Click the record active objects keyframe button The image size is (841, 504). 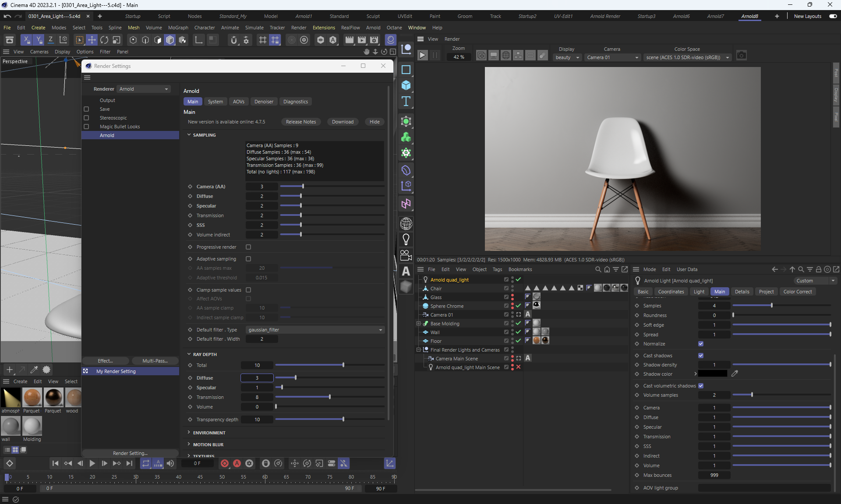tap(225, 463)
